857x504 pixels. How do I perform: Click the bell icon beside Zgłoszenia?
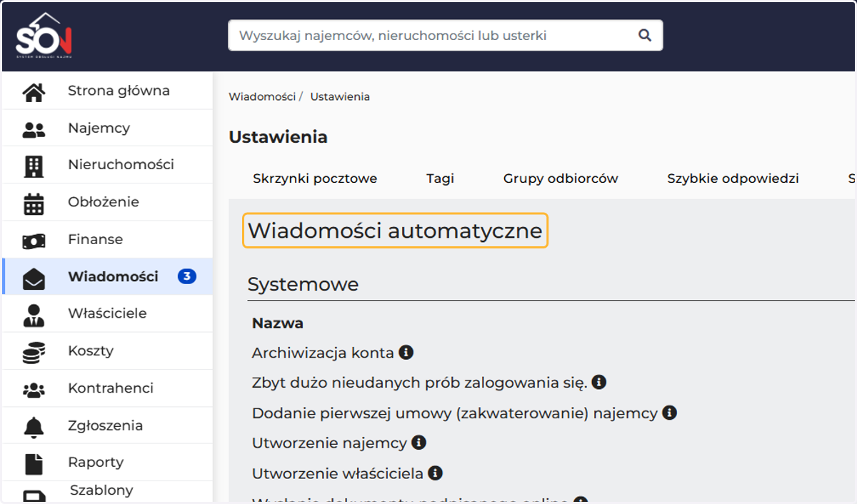tap(34, 427)
